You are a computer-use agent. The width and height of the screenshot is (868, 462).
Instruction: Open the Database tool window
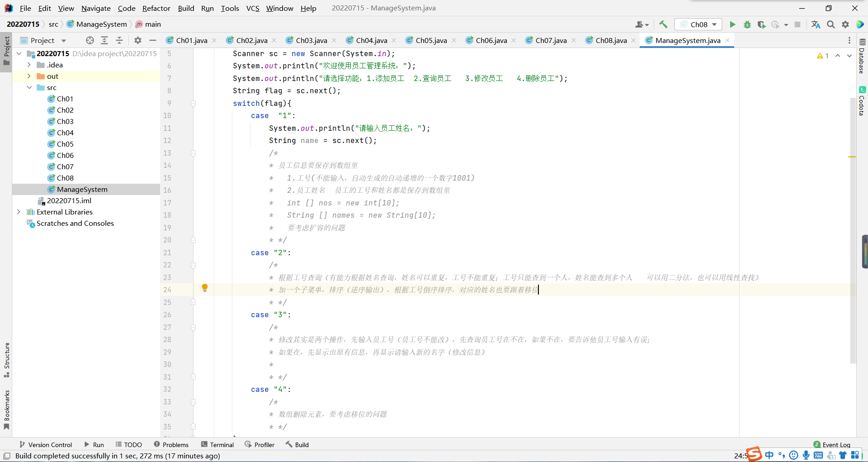click(x=862, y=56)
